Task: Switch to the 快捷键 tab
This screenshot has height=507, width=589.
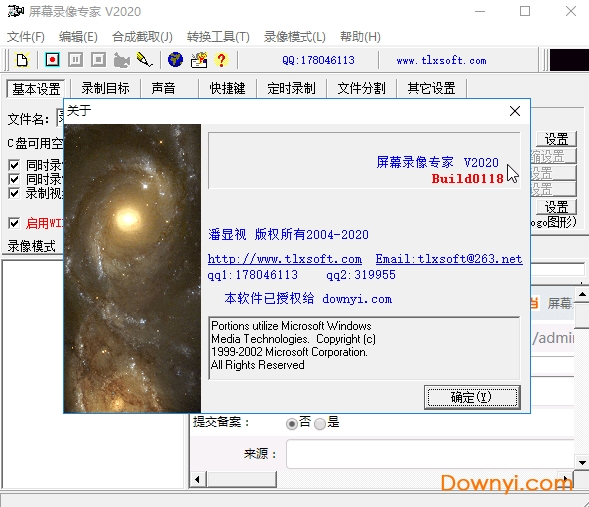Action: click(x=227, y=88)
